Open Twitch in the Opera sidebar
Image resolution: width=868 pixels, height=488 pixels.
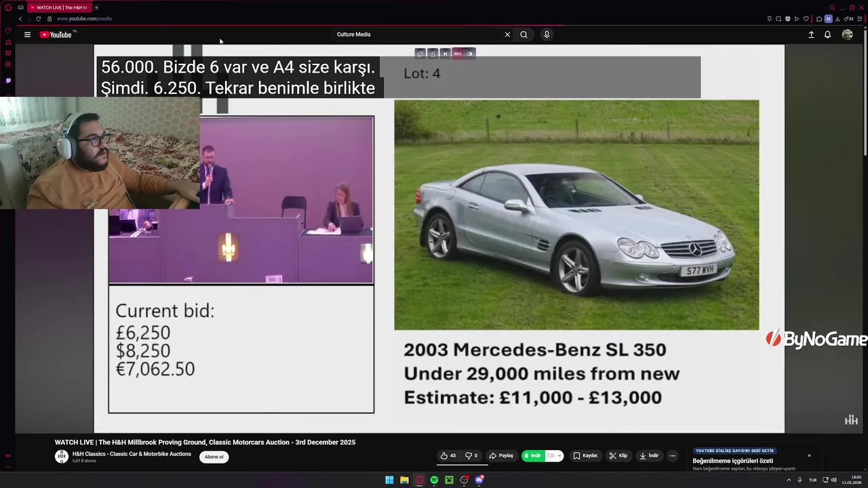tap(8, 80)
